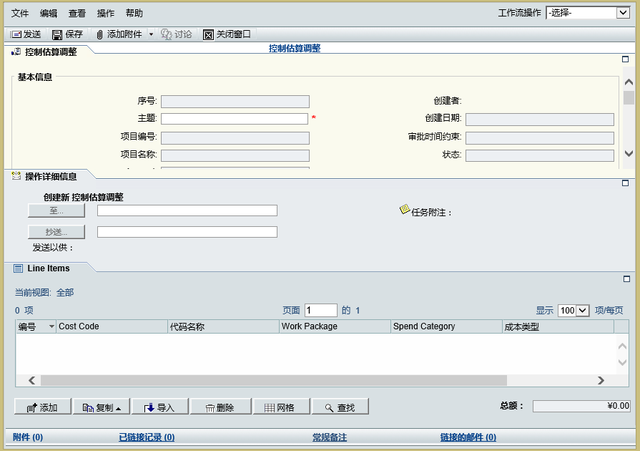Click the 保存 toolbar button
The width and height of the screenshot is (640, 451).
(67, 34)
